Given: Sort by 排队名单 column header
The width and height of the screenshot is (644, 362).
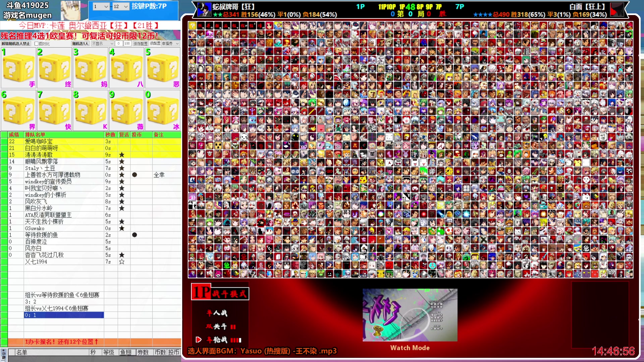Looking at the screenshot, I should click(x=64, y=135).
